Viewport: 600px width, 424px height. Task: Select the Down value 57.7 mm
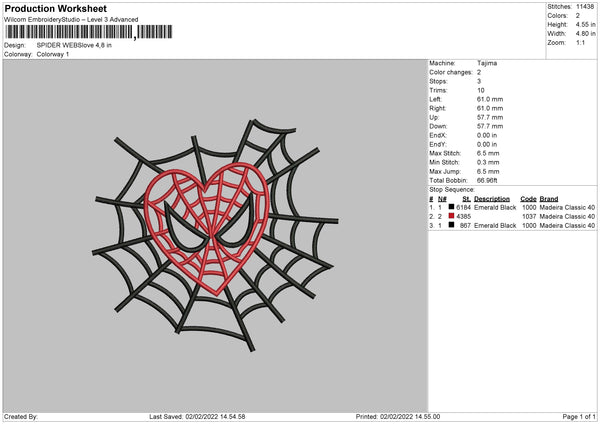490,126
